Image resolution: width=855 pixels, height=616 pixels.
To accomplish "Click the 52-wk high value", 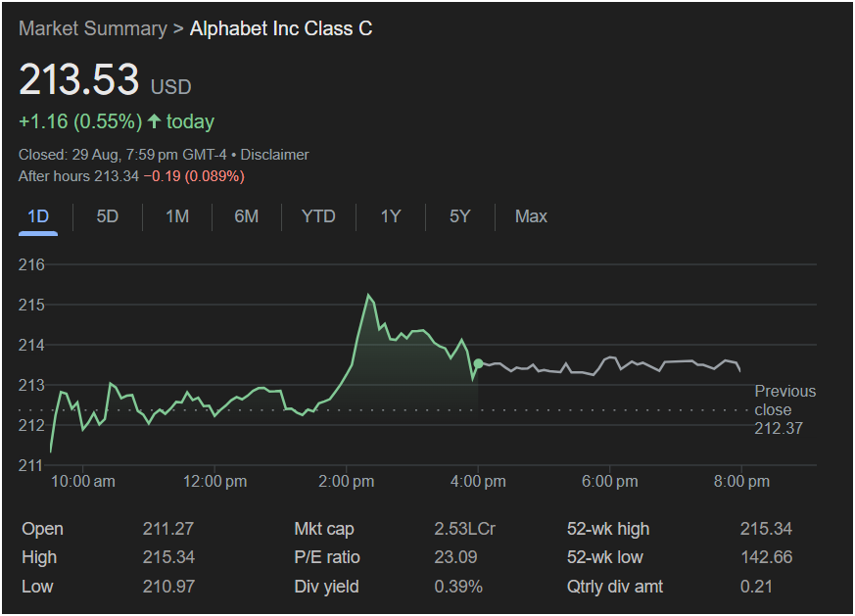I will pyautogui.click(x=765, y=529).
